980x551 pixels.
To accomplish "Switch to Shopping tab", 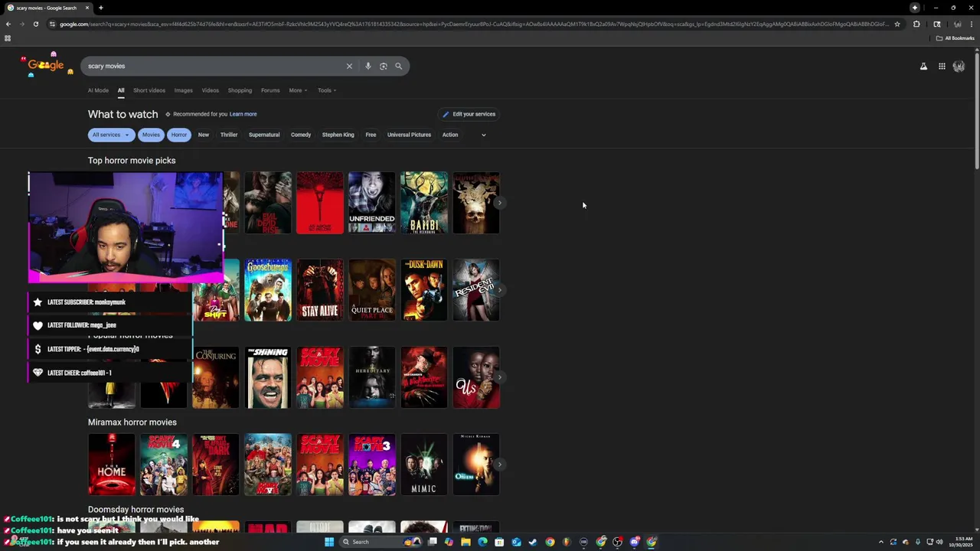I will point(240,90).
